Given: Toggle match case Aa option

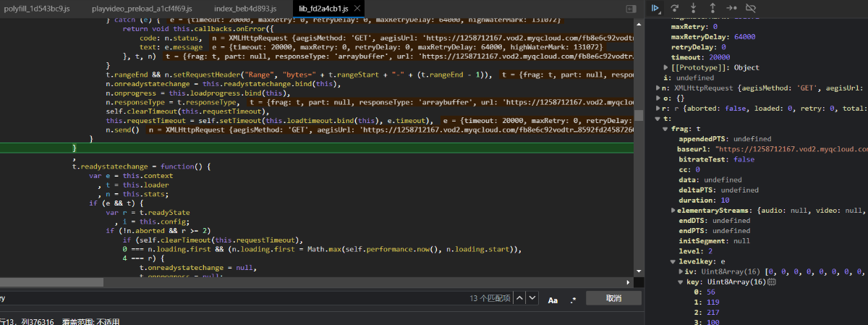Looking at the screenshot, I should click(x=553, y=299).
